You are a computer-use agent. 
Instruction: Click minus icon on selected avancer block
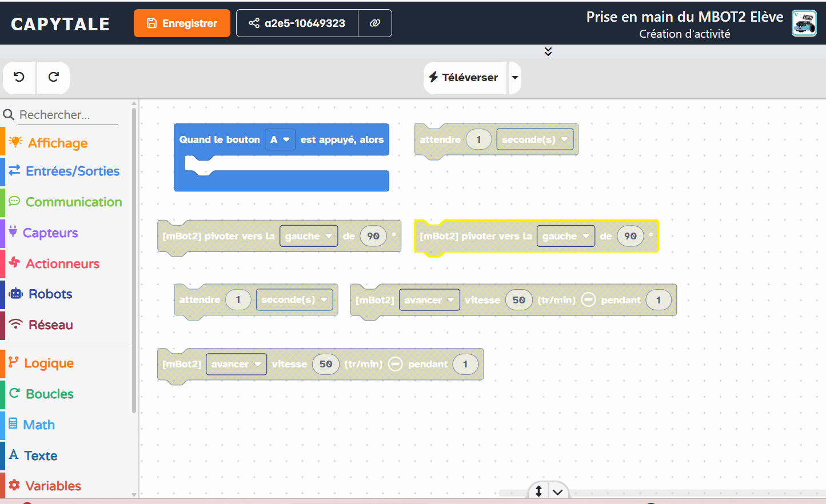pyautogui.click(x=588, y=300)
